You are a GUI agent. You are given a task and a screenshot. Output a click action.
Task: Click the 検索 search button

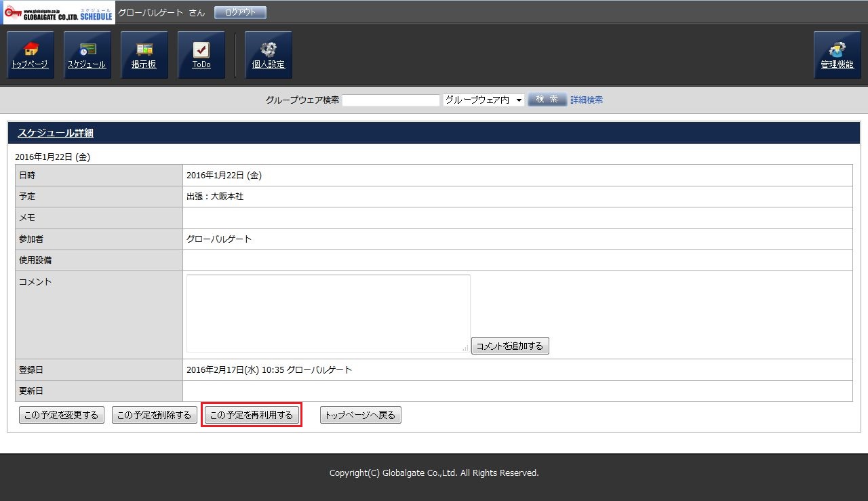[x=547, y=100]
